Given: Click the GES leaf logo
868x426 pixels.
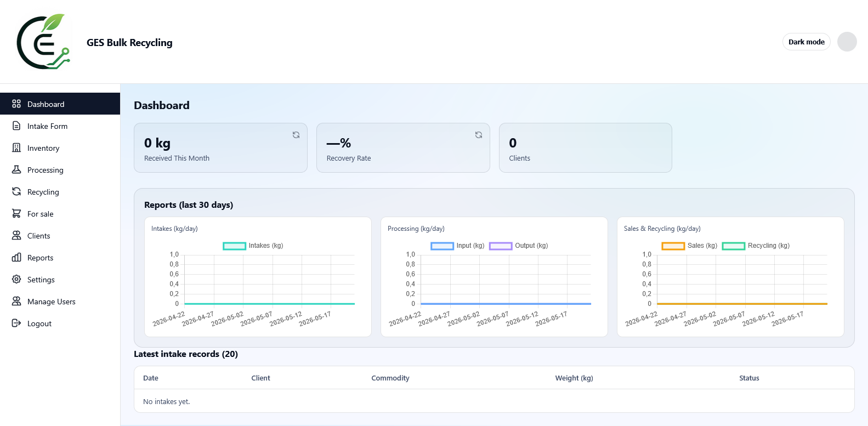Looking at the screenshot, I should click(43, 42).
